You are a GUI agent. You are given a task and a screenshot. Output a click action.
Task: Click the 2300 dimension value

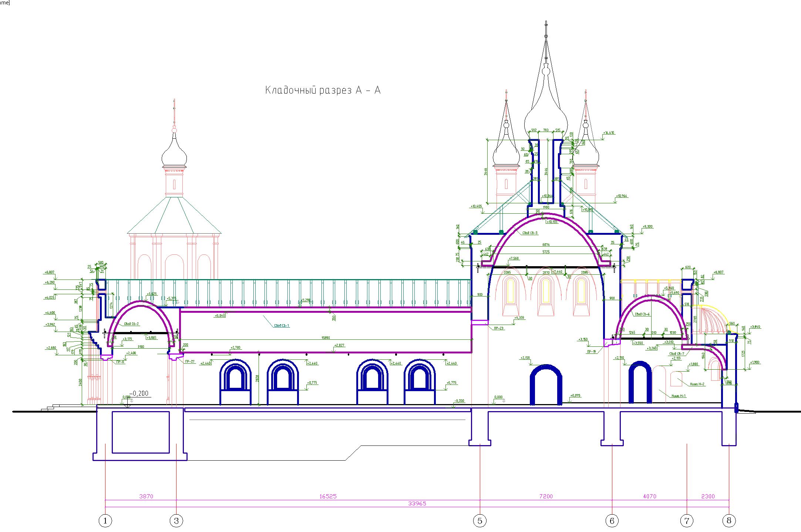tap(708, 497)
